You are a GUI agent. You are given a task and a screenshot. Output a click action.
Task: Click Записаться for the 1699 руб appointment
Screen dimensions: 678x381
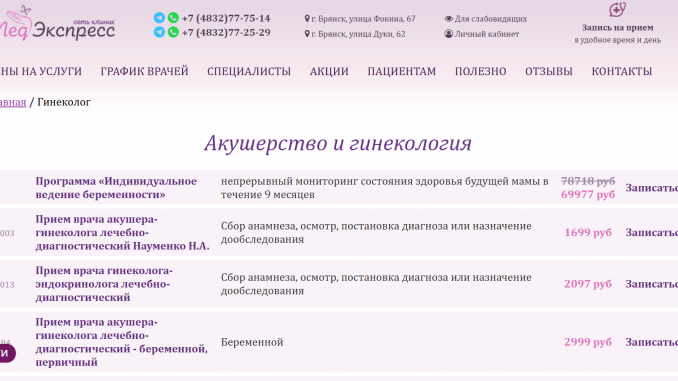pos(652,233)
